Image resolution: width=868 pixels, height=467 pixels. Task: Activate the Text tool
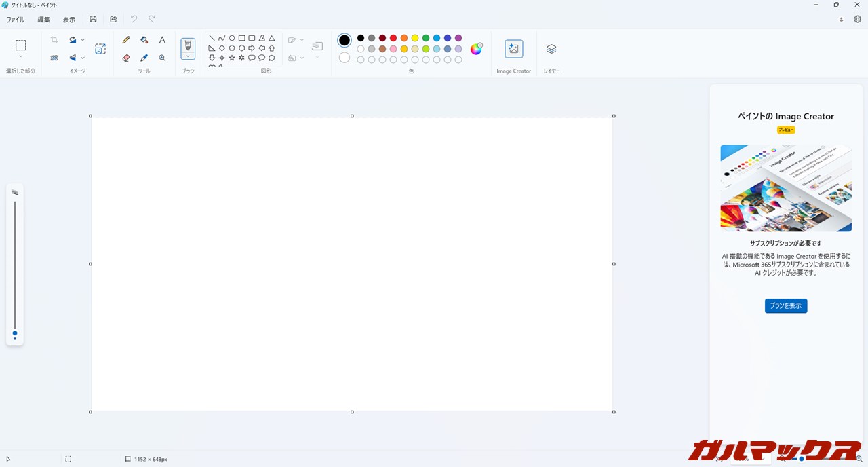pyautogui.click(x=162, y=40)
